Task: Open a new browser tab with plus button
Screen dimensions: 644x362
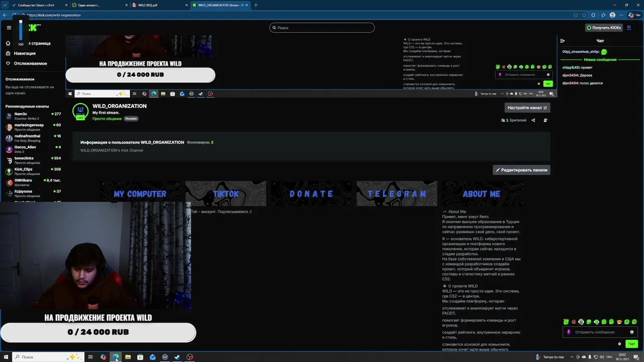Action: 256,5
